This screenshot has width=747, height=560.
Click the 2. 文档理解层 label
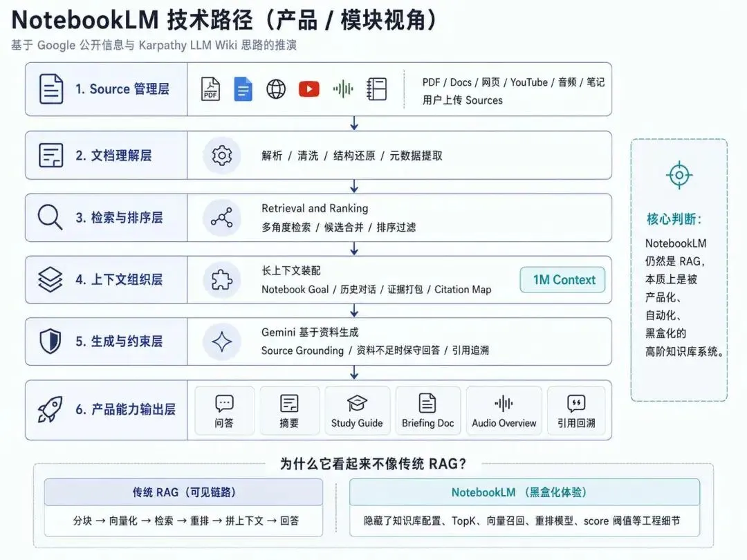113,156
